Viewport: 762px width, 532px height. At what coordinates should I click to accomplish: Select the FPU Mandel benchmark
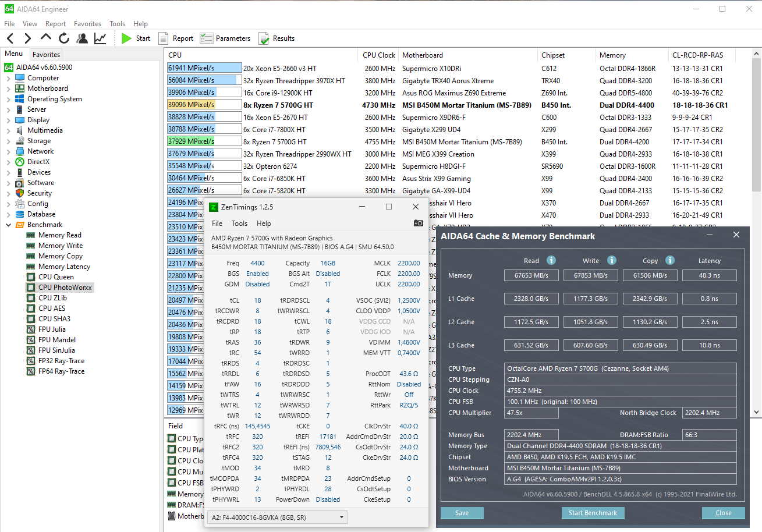pyautogui.click(x=56, y=340)
